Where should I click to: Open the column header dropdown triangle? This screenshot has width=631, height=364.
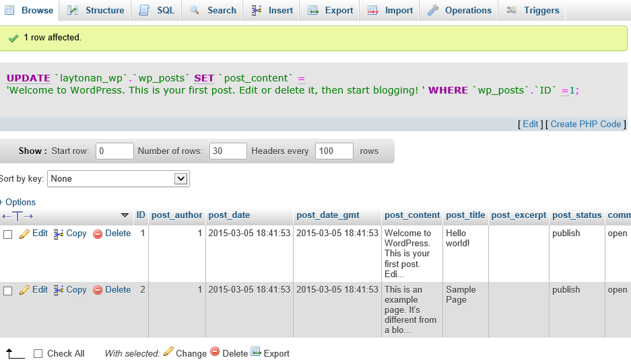click(125, 215)
